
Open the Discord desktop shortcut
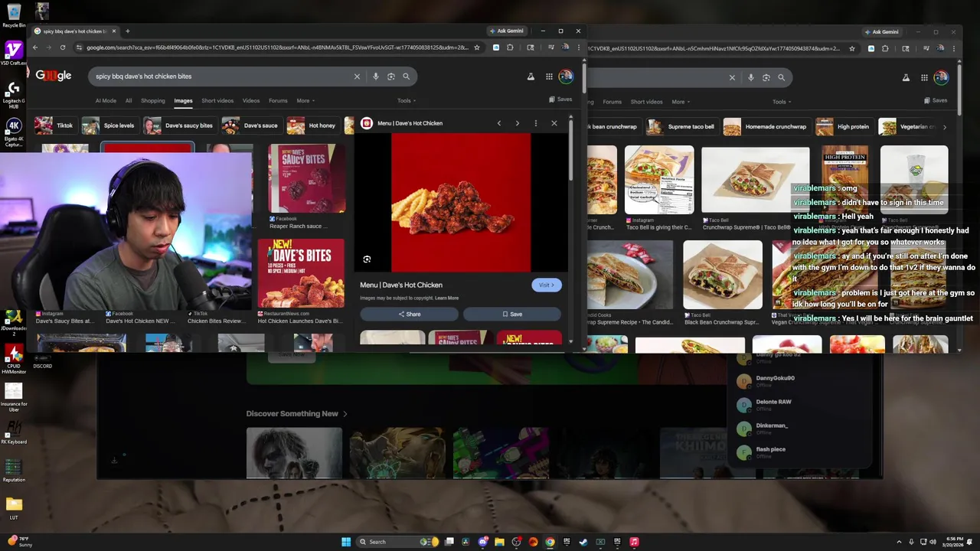(x=42, y=358)
